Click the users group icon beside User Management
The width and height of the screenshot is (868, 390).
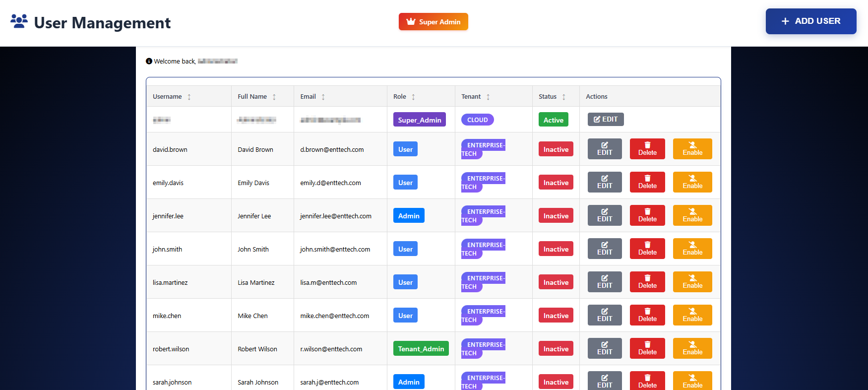tap(19, 21)
